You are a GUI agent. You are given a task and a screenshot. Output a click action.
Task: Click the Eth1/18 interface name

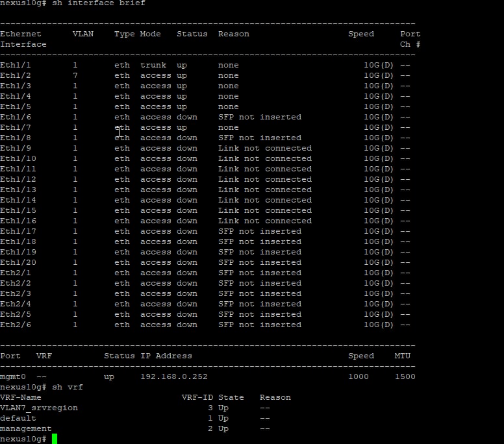(x=18, y=241)
